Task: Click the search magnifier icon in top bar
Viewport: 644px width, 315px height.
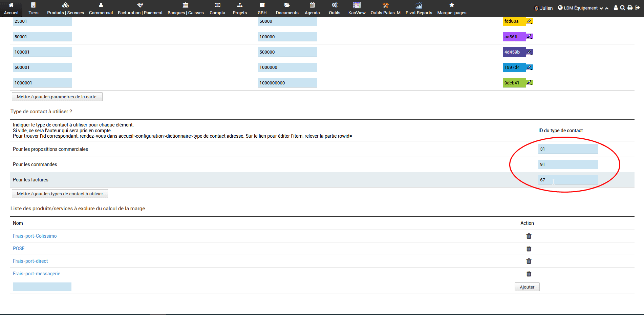Action: tap(623, 8)
